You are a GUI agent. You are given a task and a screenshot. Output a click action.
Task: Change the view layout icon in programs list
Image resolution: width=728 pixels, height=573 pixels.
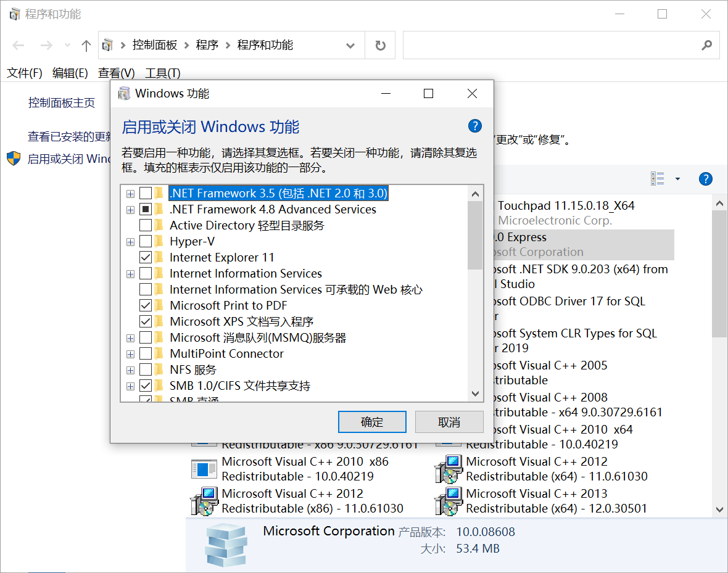pos(658,179)
